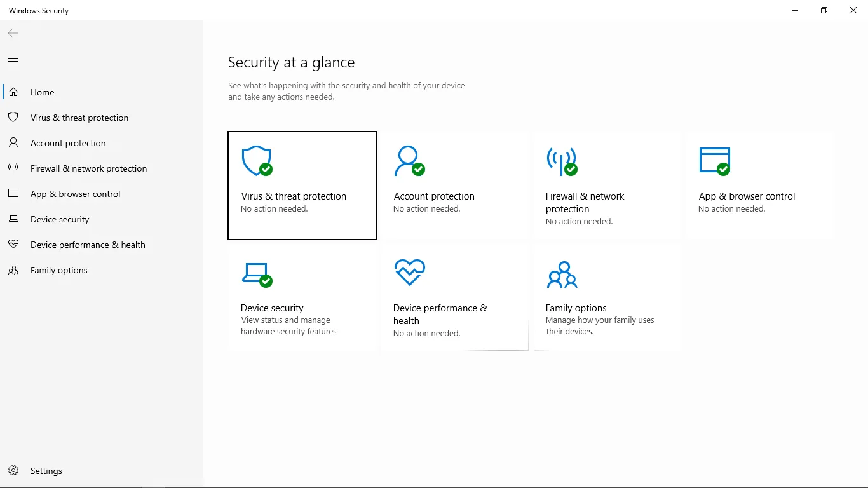Viewport: 868px width, 488px height.
Task: Select the sidebar window icon for App & browser control
Action: [13, 194]
